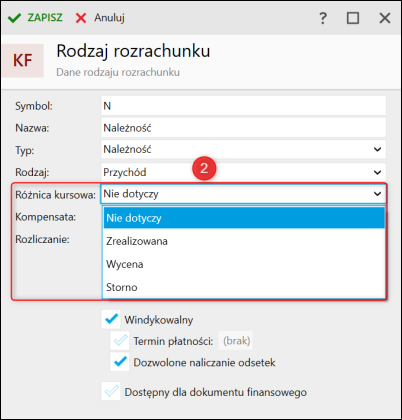402x420 pixels.
Task: Collapse the Różnica kursowa combo box
Action: [243, 194]
